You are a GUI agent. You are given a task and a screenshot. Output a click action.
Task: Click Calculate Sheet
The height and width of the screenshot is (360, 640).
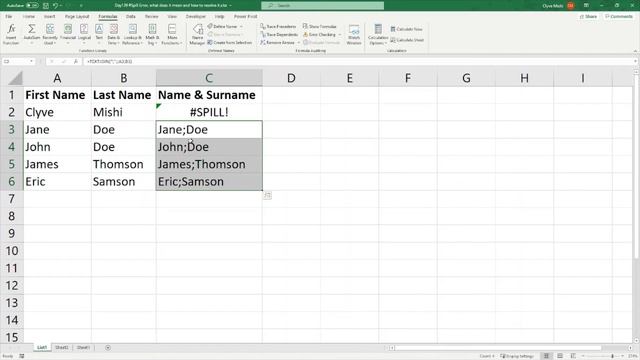point(407,40)
